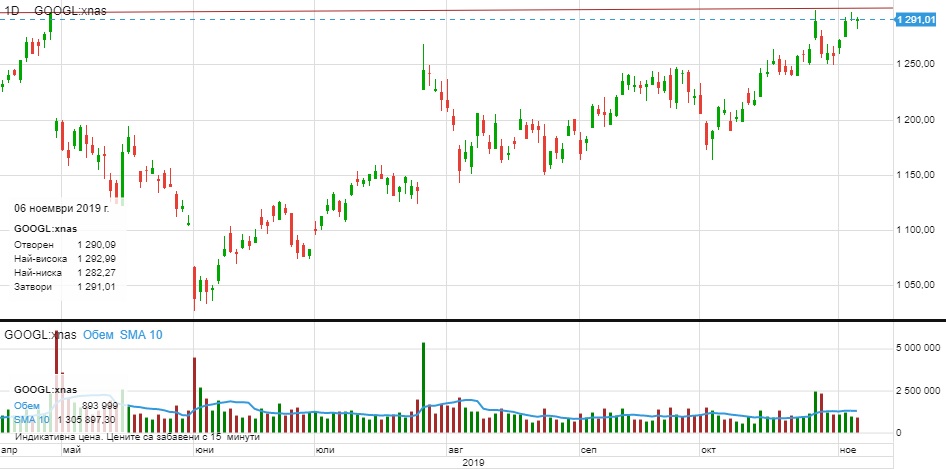Click the 1 200,00 price axis label
The image size is (946, 469).
click(917, 120)
